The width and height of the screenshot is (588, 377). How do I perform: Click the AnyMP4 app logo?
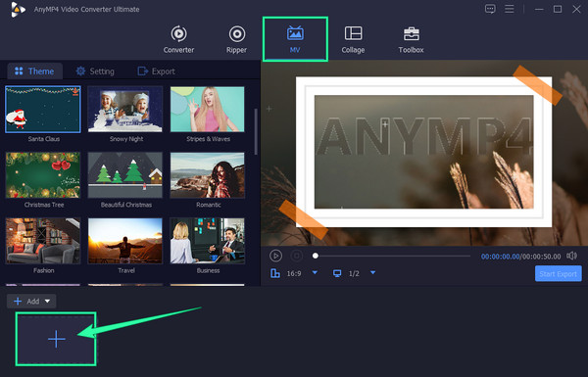click(x=18, y=10)
